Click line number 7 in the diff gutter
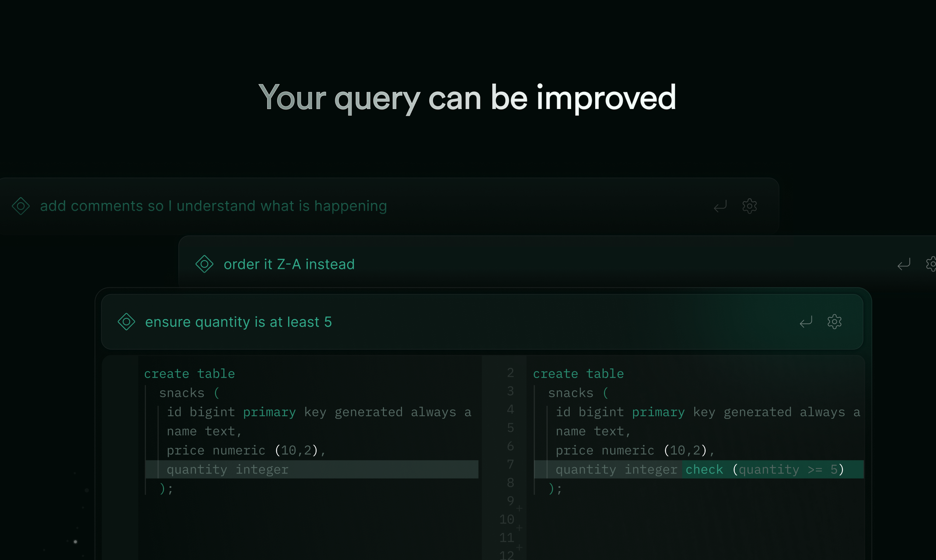The height and width of the screenshot is (560, 936). click(x=510, y=464)
